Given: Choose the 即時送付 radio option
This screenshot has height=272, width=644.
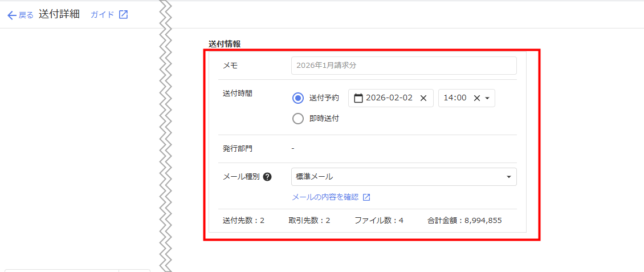Looking at the screenshot, I should coord(298,119).
